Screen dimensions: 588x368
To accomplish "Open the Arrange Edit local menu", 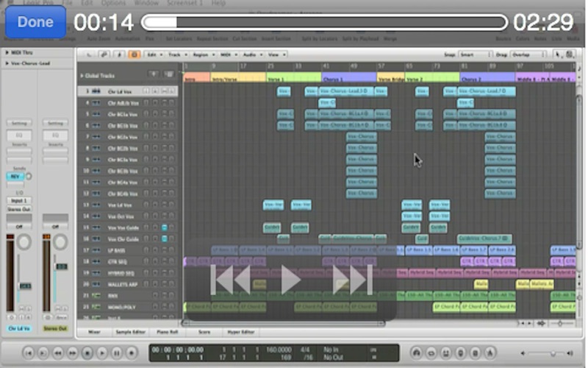I will (x=154, y=54).
